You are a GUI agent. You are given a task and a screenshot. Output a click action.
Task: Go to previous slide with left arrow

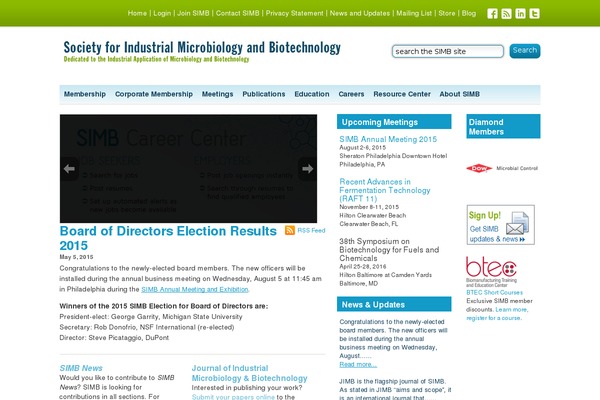coord(69,169)
